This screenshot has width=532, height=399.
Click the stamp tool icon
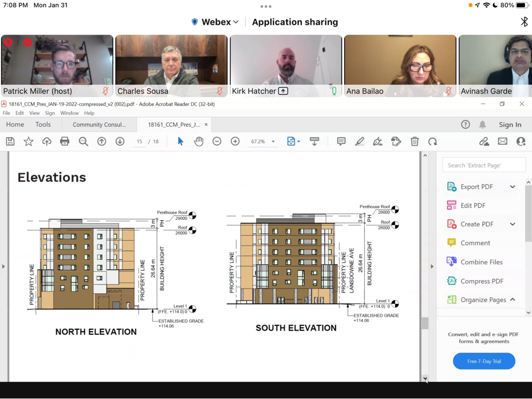pos(396,142)
